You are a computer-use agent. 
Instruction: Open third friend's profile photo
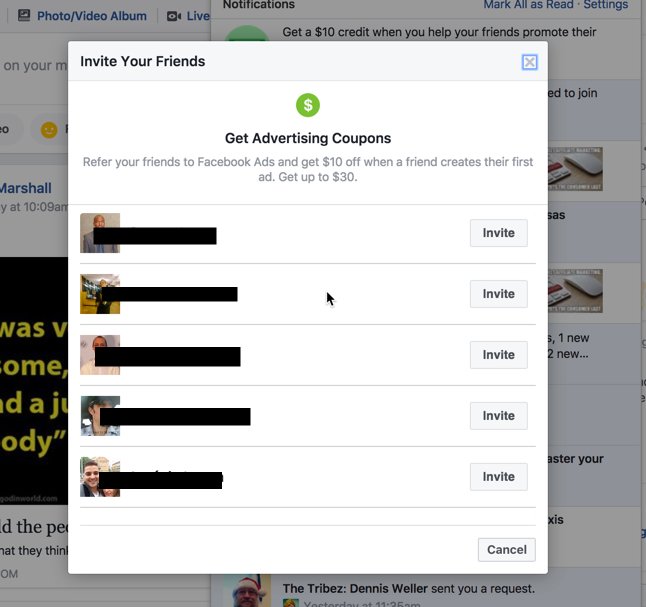(x=100, y=355)
